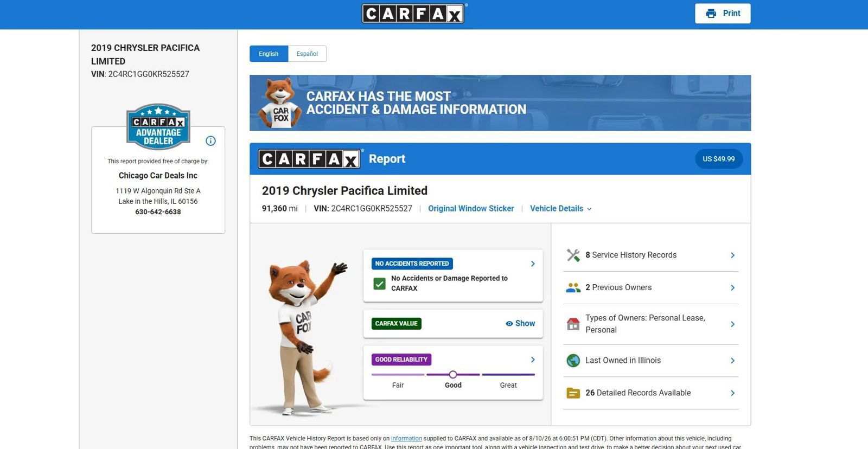The height and width of the screenshot is (449, 868).
Task: Expand Types of Owners arrow
Action: click(732, 324)
